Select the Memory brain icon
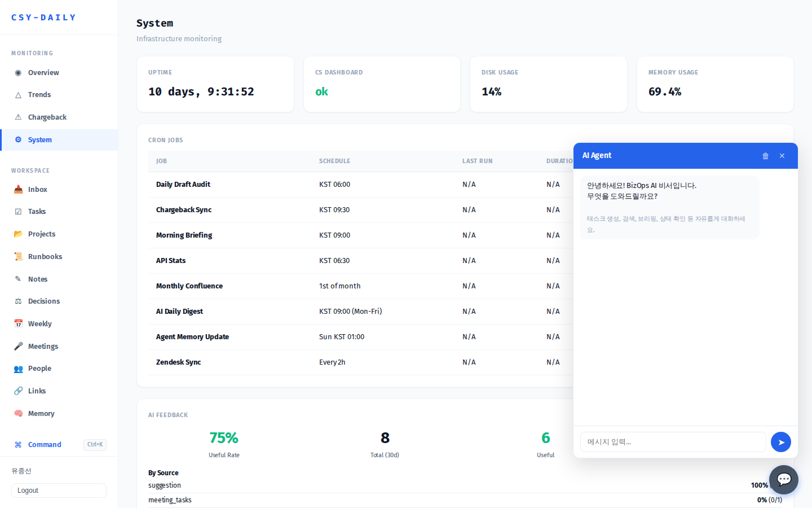Screen dimensions: 812x508 click(17, 413)
